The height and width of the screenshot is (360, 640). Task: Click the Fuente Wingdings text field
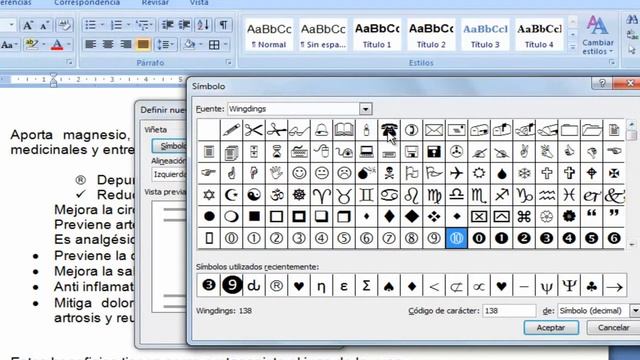point(293,109)
